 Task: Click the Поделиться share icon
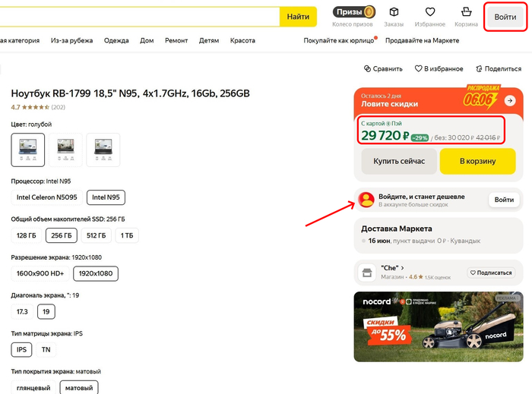tap(479, 68)
